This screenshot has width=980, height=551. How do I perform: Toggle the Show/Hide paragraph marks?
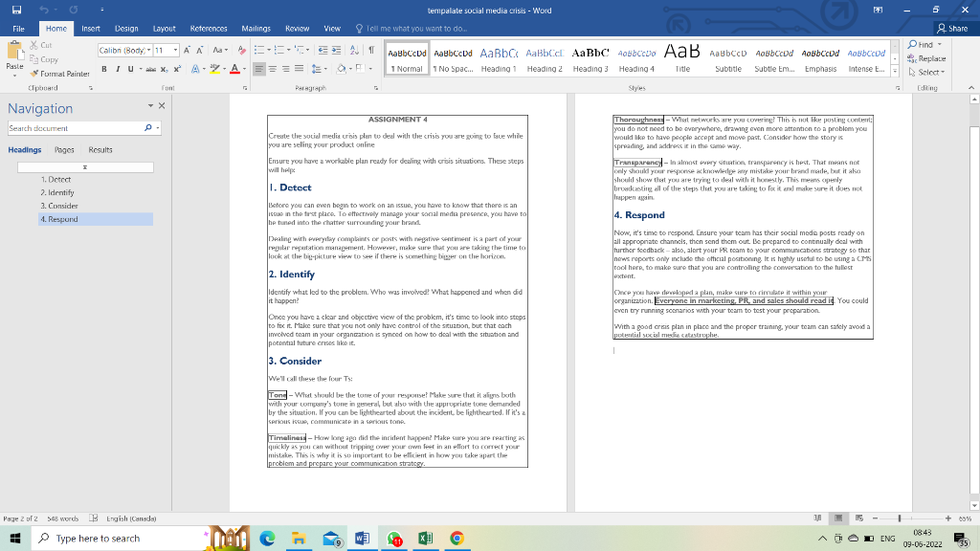coord(371,50)
